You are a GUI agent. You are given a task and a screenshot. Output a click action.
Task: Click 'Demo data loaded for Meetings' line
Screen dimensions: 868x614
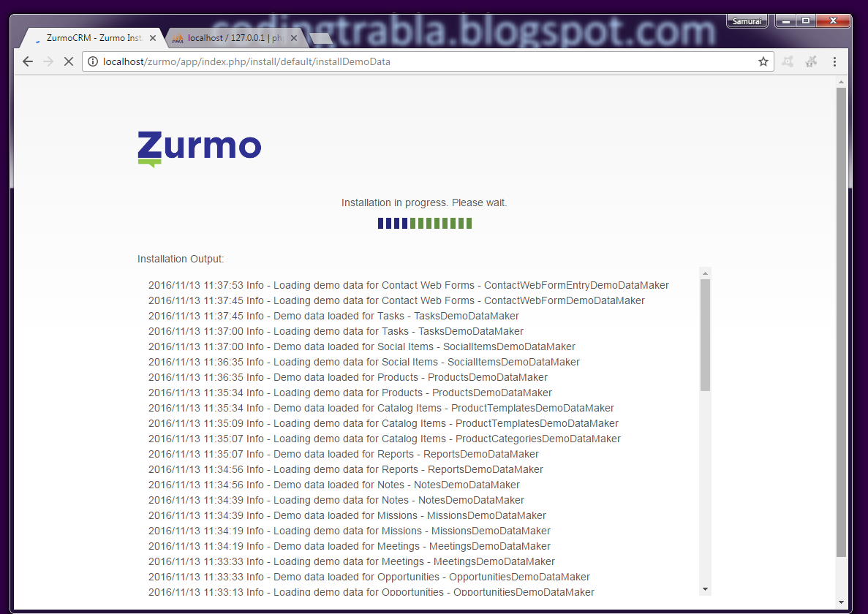point(350,547)
